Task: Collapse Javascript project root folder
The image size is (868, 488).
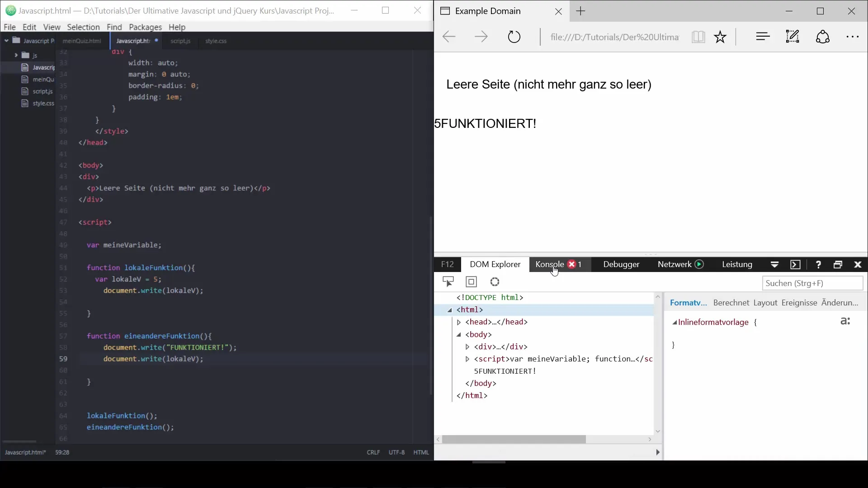Action: click(7, 41)
